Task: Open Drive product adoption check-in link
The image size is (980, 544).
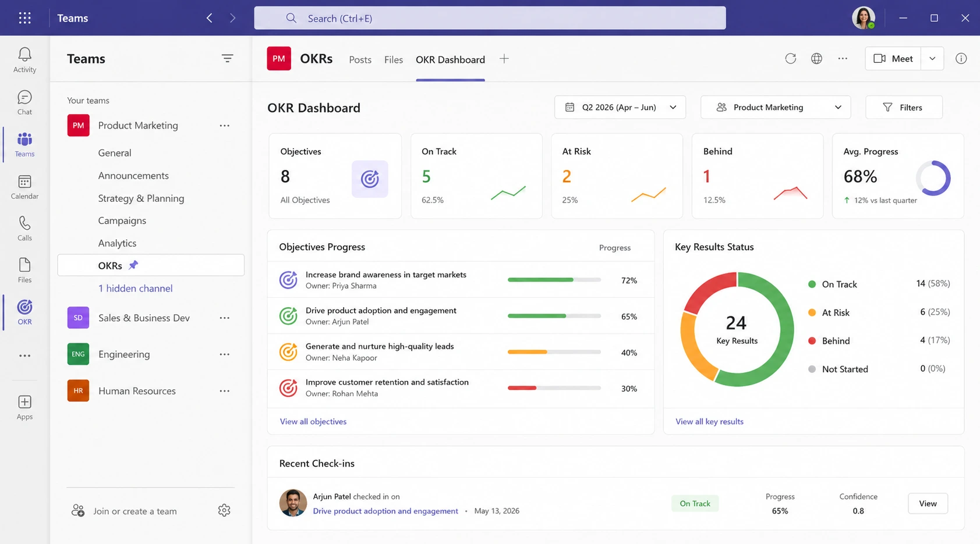Action: tap(385, 511)
